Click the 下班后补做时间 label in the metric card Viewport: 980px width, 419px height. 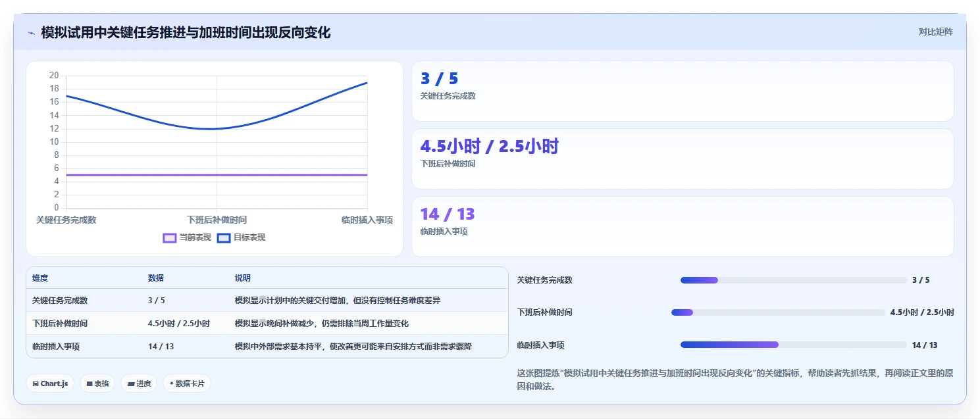[x=448, y=164]
